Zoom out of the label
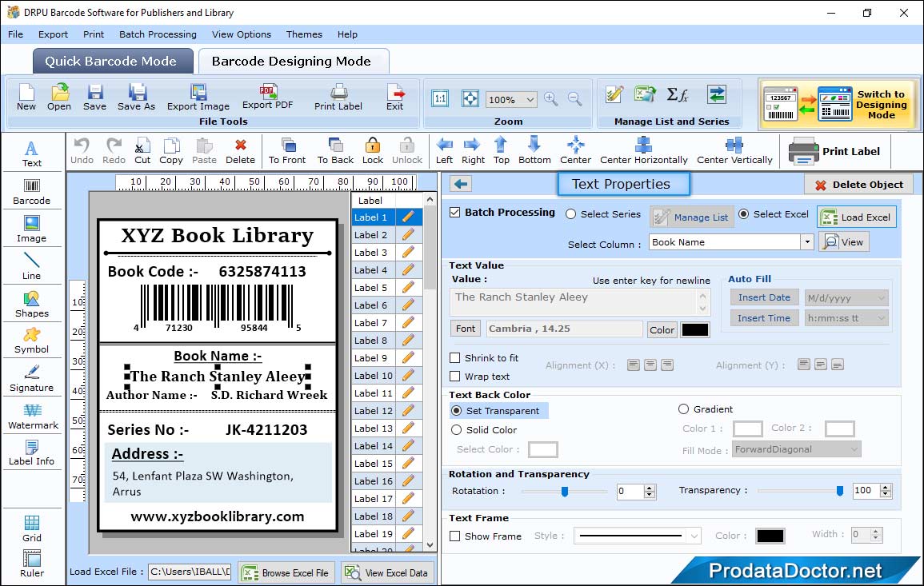The image size is (924, 586). (574, 99)
